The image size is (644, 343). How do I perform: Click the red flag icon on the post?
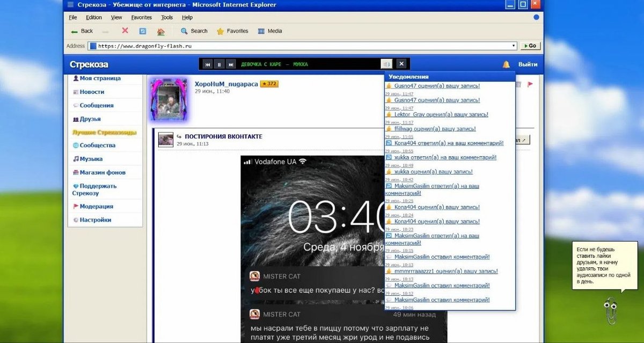click(530, 84)
